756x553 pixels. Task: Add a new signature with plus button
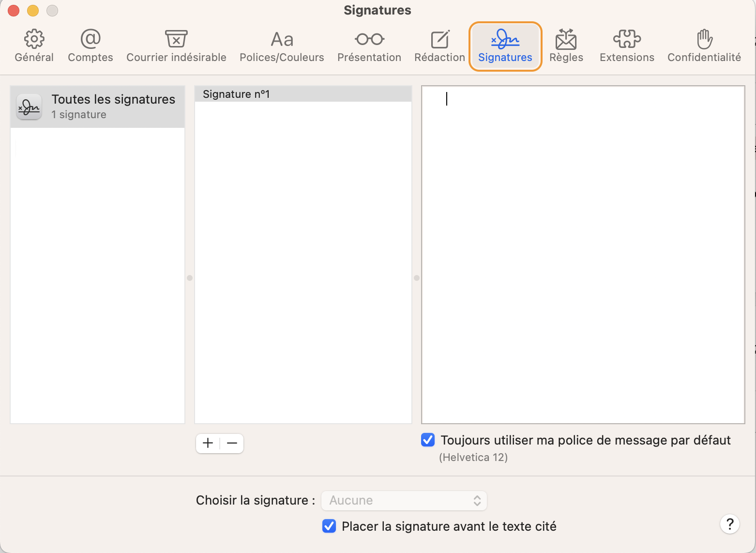click(x=208, y=443)
